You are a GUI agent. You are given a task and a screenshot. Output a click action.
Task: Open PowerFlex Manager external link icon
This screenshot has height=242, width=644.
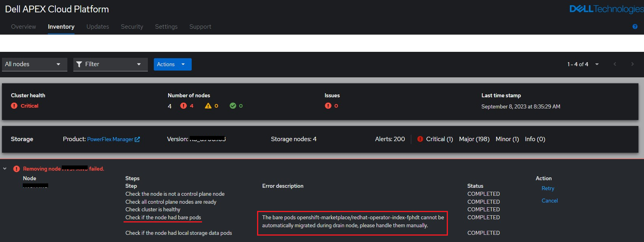[x=137, y=140]
